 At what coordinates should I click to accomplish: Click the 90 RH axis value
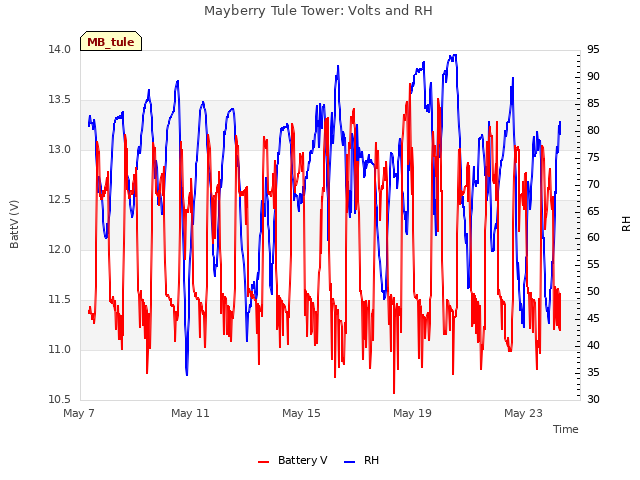tap(593, 76)
